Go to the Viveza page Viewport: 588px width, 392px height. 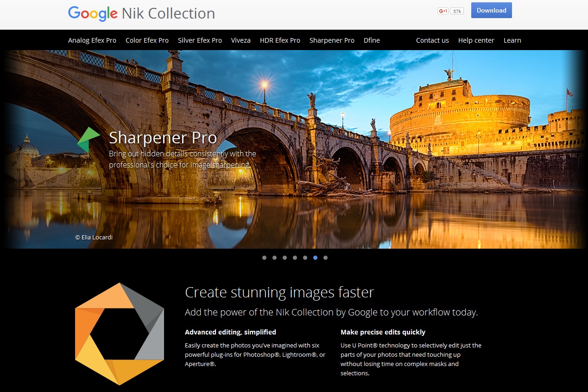click(241, 40)
